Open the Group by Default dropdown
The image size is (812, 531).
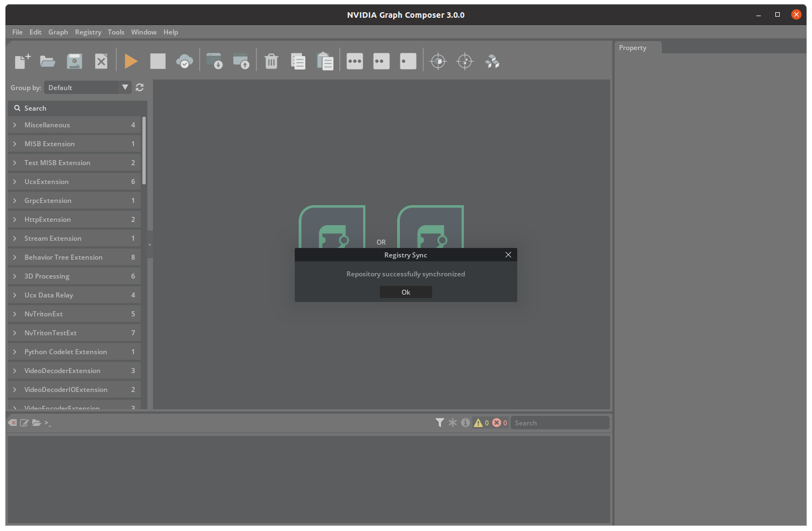(88, 87)
